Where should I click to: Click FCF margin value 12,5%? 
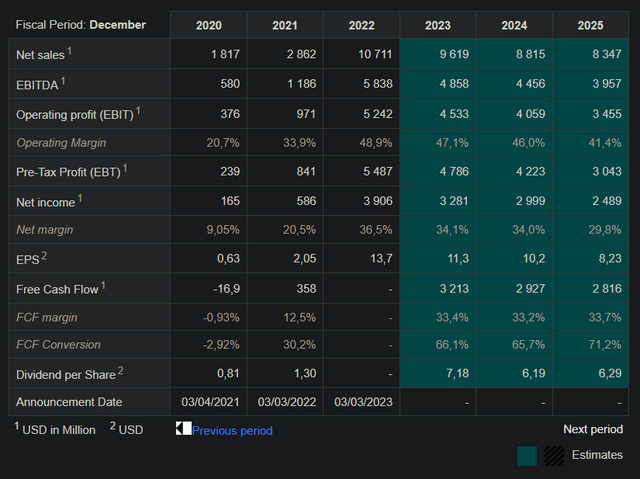300,317
